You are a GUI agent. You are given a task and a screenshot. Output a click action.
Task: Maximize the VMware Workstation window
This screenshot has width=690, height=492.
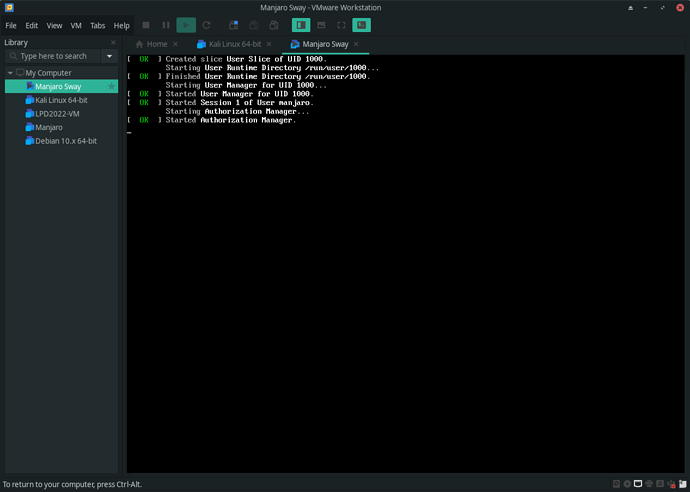(663, 7)
